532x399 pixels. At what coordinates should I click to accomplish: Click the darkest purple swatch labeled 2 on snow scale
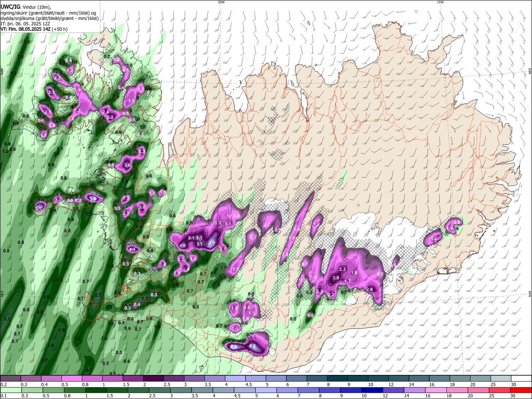[x=153, y=379]
